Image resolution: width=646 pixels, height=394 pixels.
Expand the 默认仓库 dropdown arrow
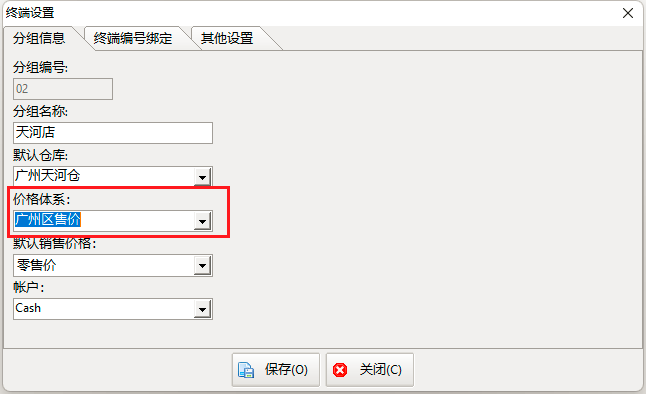[x=202, y=177]
